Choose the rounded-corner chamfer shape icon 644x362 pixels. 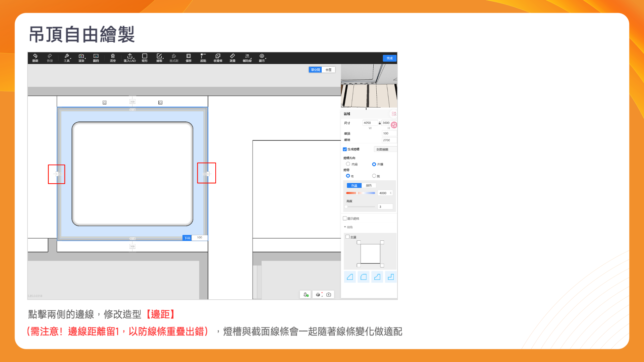(363, 277)
